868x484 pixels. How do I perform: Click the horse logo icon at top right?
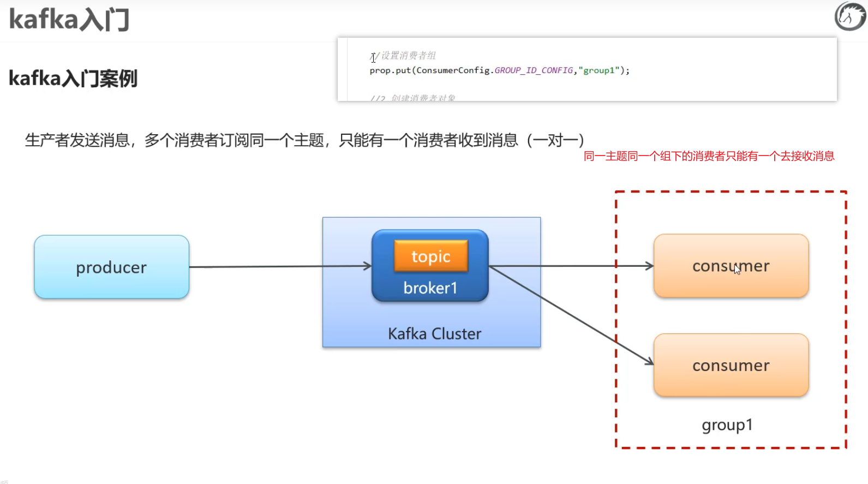click(850, 16)
